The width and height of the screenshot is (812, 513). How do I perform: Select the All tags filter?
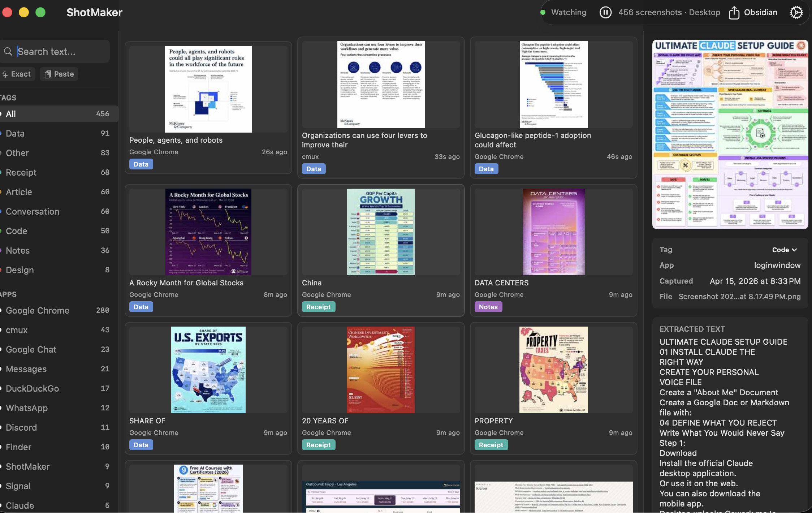(x=11, y=114)
